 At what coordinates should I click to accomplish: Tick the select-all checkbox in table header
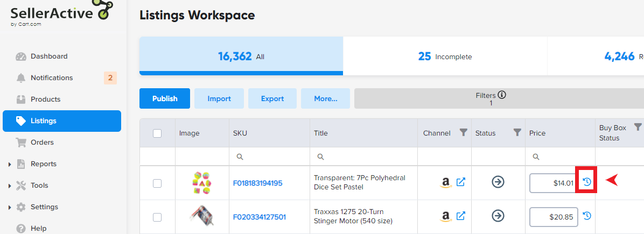pyautogui.click(x=157, y=133)
